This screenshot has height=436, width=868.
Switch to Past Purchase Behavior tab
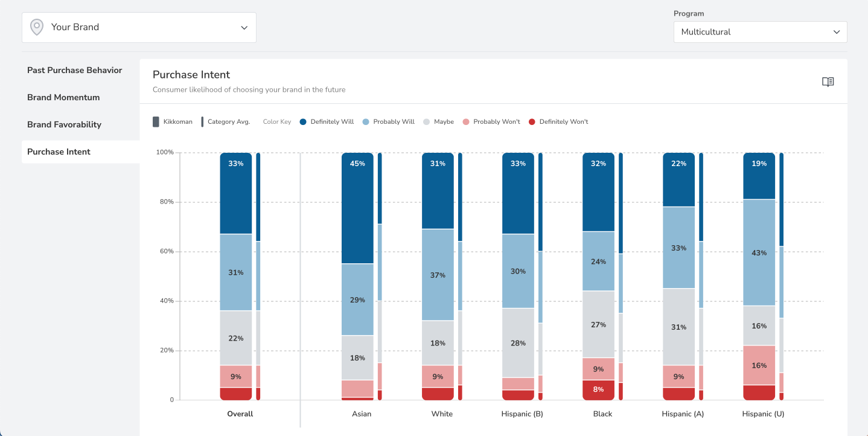point(75,70)
